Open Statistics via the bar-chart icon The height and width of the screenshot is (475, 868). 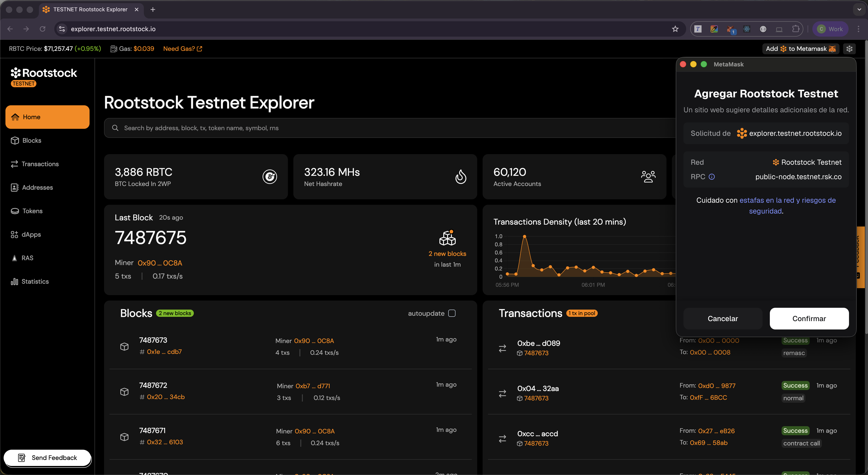point(14,281)
